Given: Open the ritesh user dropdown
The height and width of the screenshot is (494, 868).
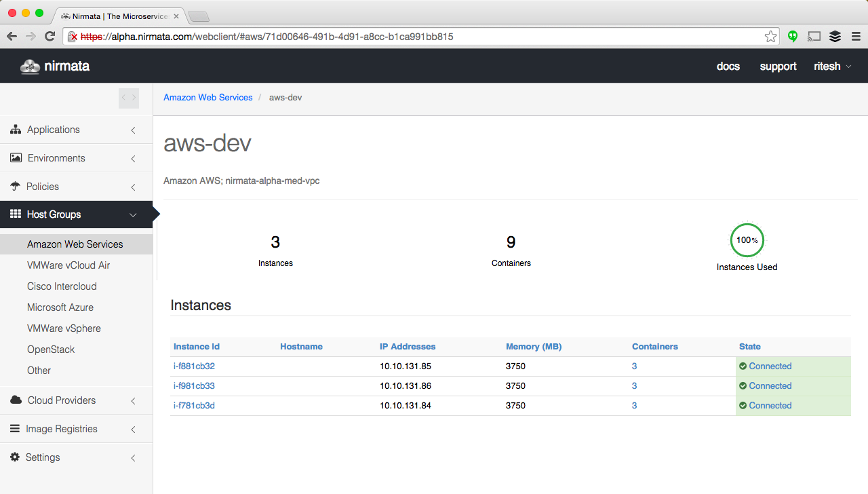Looking at the screenshot, I should 833,66.
